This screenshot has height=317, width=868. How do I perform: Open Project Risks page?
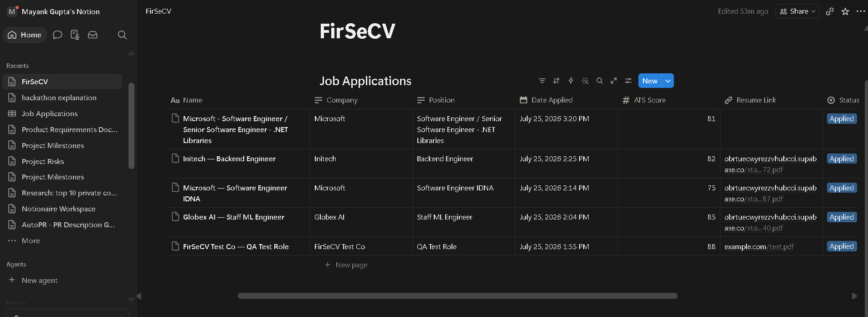tap(62, 161)
